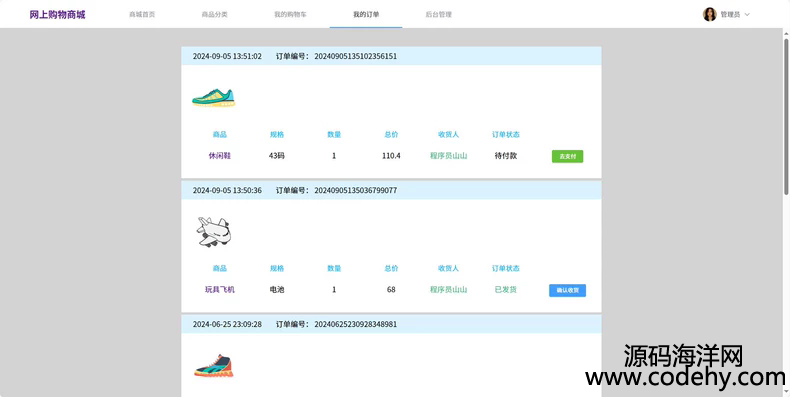Click 程序员山山 recipient in 玩具飞机 order
This screenshot has height=397, width=790.
point(448,290)
